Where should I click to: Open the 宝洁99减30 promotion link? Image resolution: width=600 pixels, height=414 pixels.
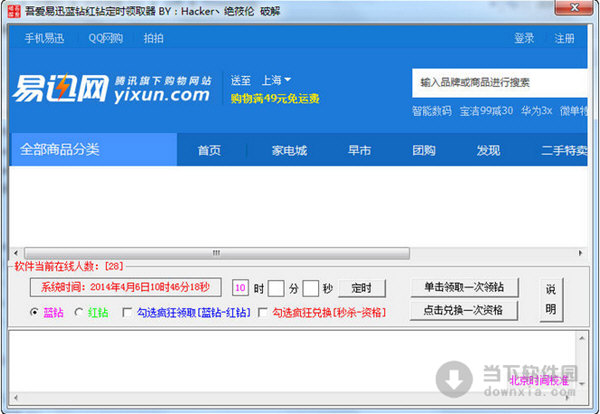pos(486,111)
